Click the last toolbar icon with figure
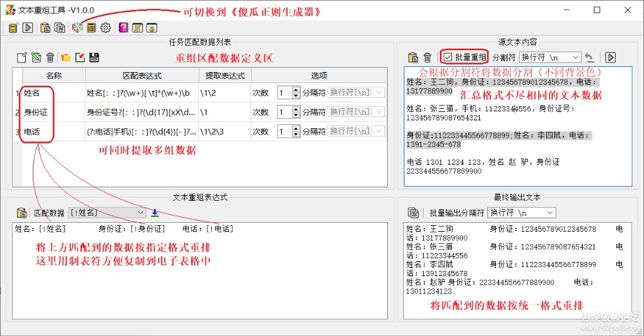Screen dimensions: 644x336 coord(151,28)
